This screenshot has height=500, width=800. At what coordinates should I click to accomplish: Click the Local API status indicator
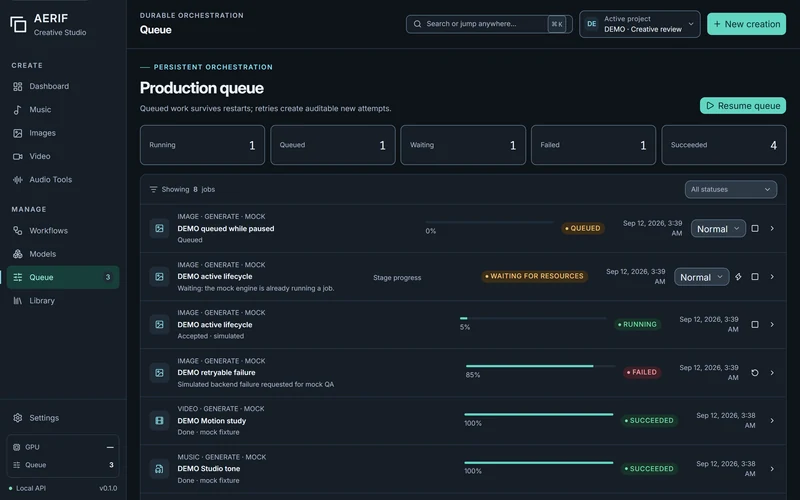pos(28,488)
